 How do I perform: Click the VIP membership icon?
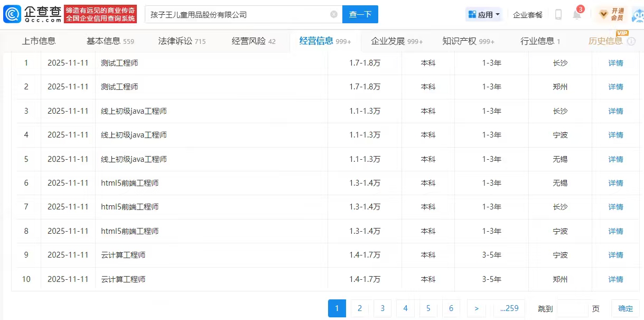pos(611,14)
